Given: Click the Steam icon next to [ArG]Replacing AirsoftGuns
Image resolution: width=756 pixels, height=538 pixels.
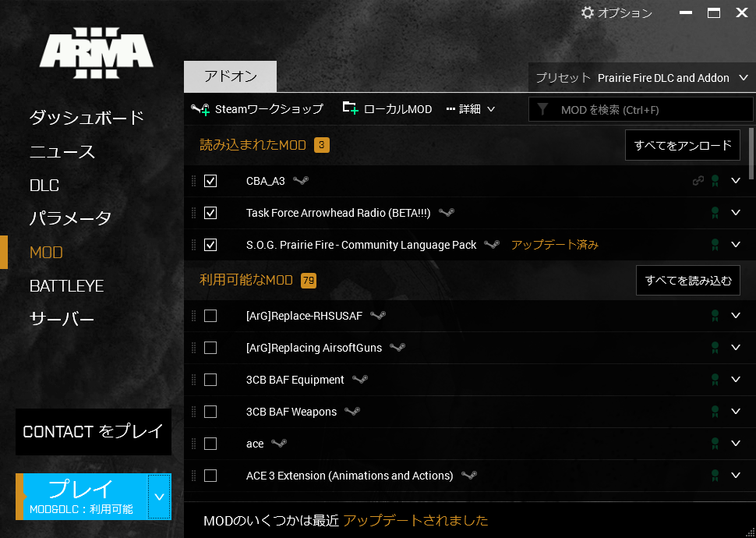Looking at the screenshot, I should 397,348.
